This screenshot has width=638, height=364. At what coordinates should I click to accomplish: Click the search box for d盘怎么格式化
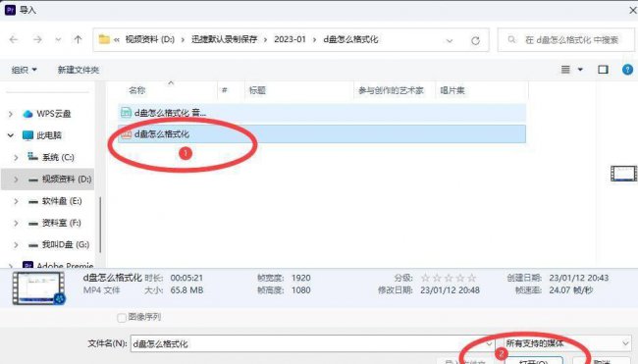point(565,40)
